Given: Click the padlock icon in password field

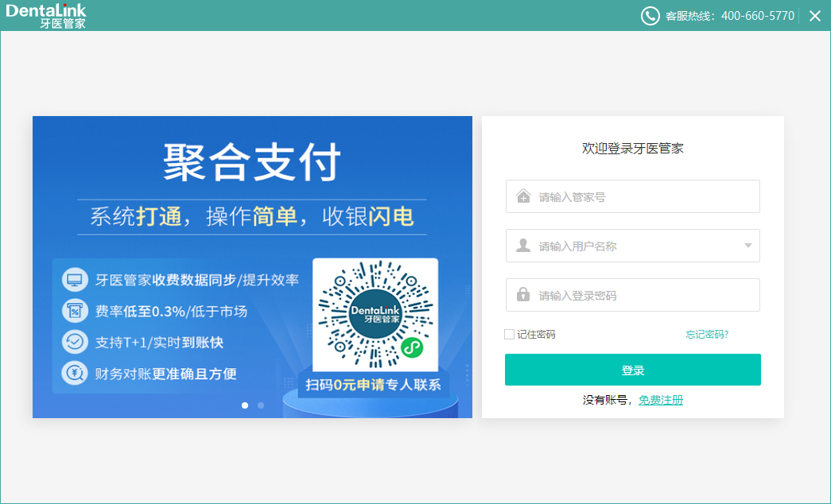Looking at the screenshot, I should coord(523,294).
